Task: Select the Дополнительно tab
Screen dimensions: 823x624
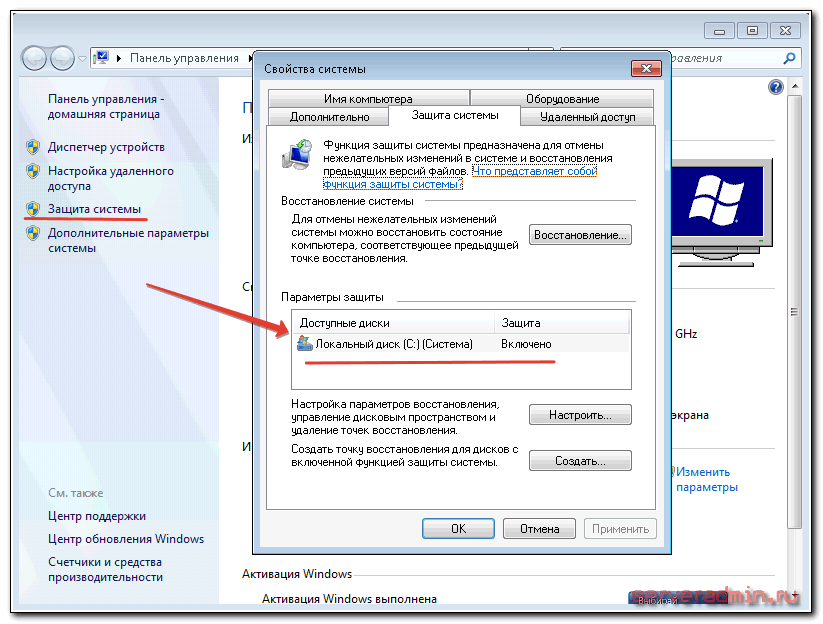Action: click(330, 117)
